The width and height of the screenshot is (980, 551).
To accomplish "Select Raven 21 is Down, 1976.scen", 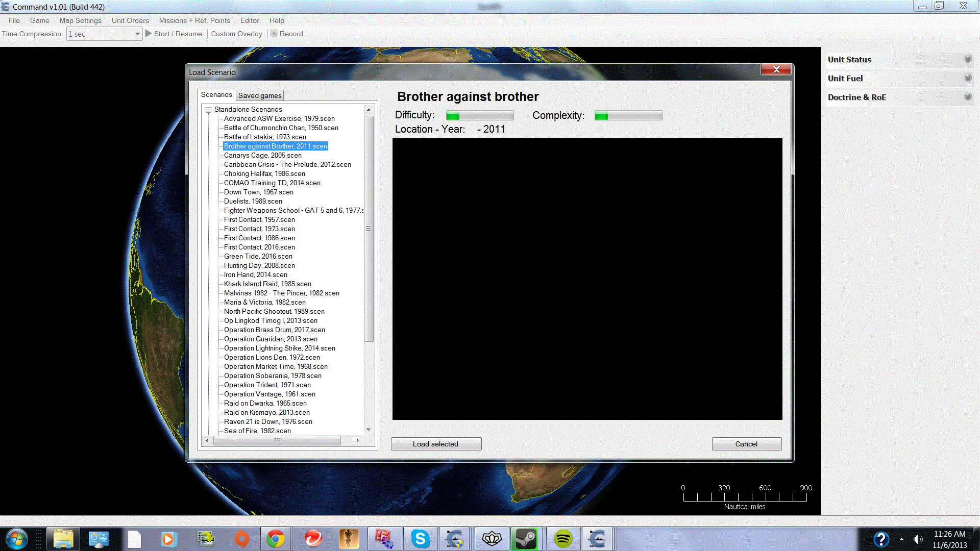I will pyautogui.click(x=268, y=422).
